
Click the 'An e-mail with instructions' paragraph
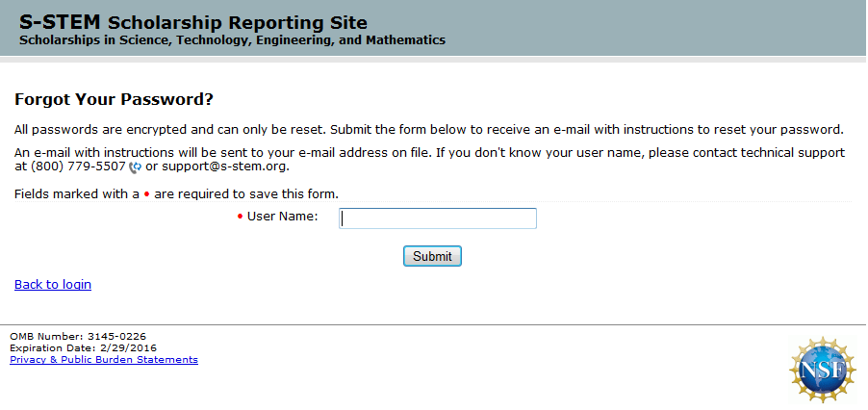[x=428, y=153]
